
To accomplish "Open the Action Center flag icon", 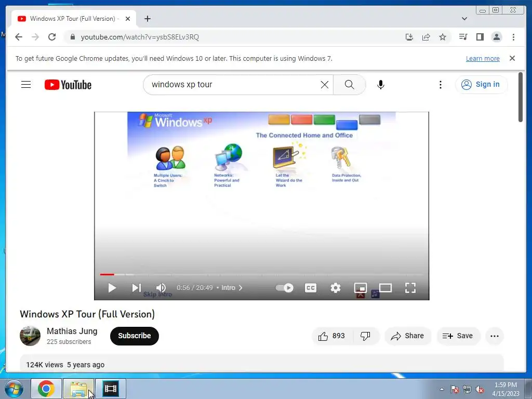I will pyautogui.click(x=455, y=389).
